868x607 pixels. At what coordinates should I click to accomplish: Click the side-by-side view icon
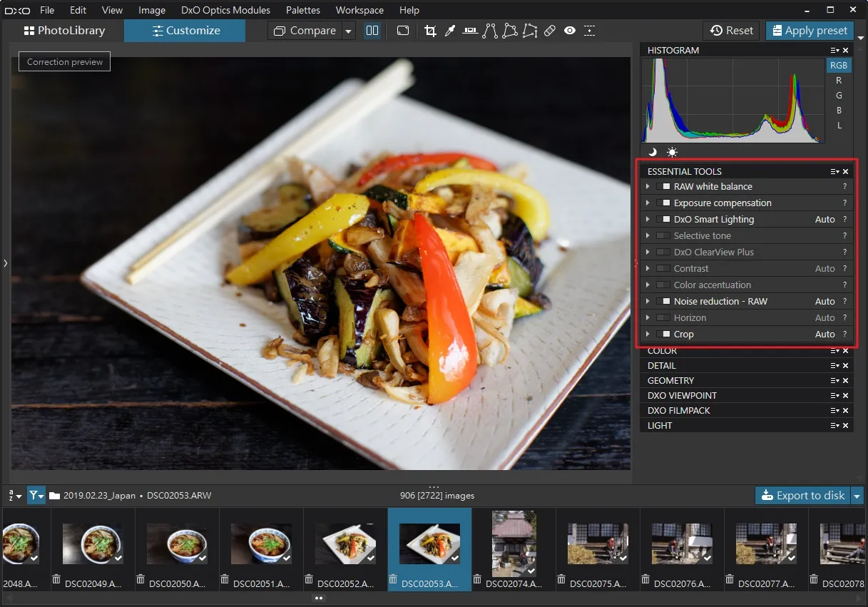point(372,31)
